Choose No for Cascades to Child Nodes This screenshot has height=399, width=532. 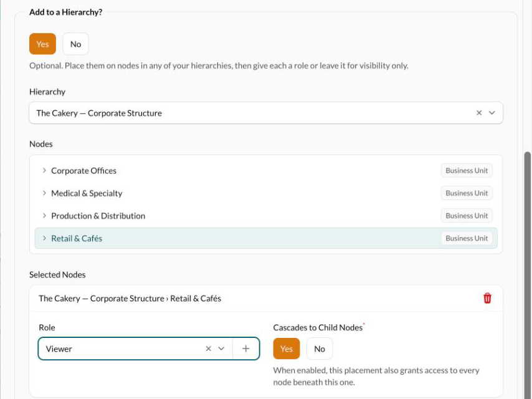click(320, 349)
